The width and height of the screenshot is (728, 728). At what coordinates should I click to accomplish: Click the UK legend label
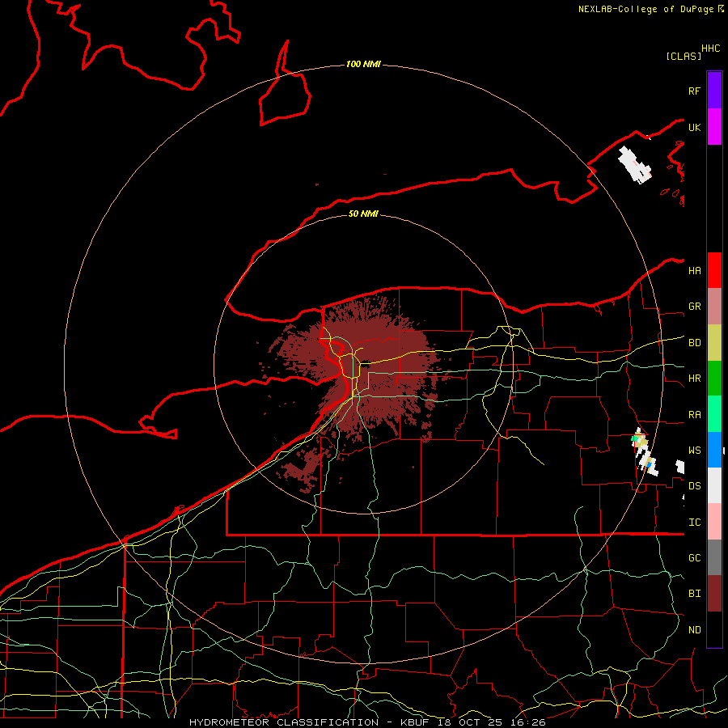pos(694,127)
